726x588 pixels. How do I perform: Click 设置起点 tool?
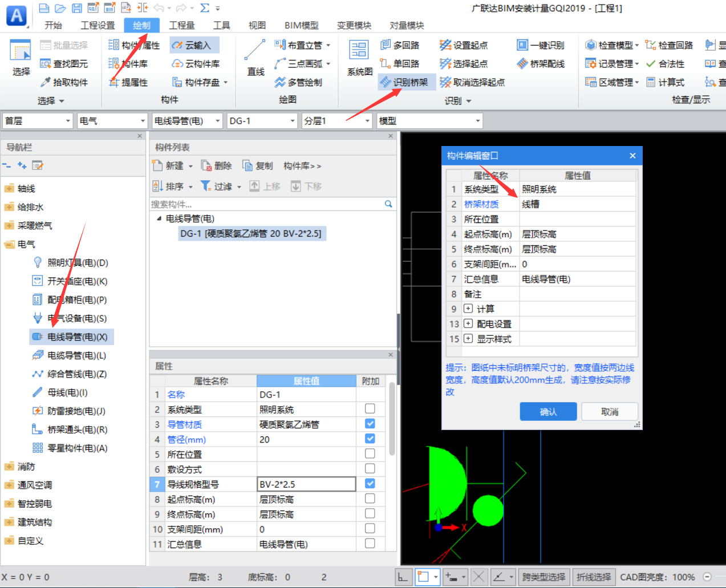pyautogui.click(x=464, y=45)
